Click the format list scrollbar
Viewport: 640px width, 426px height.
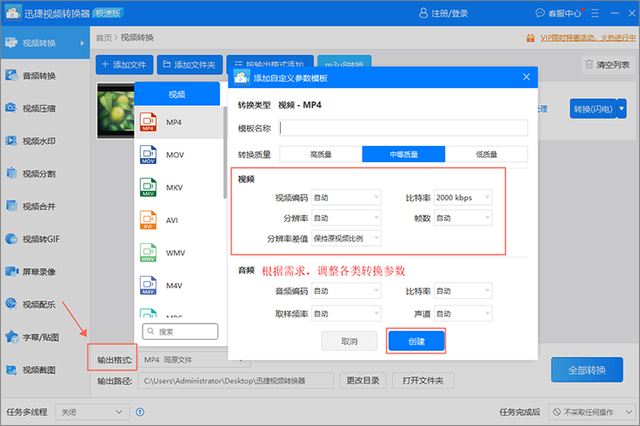[x=224, y=153]
